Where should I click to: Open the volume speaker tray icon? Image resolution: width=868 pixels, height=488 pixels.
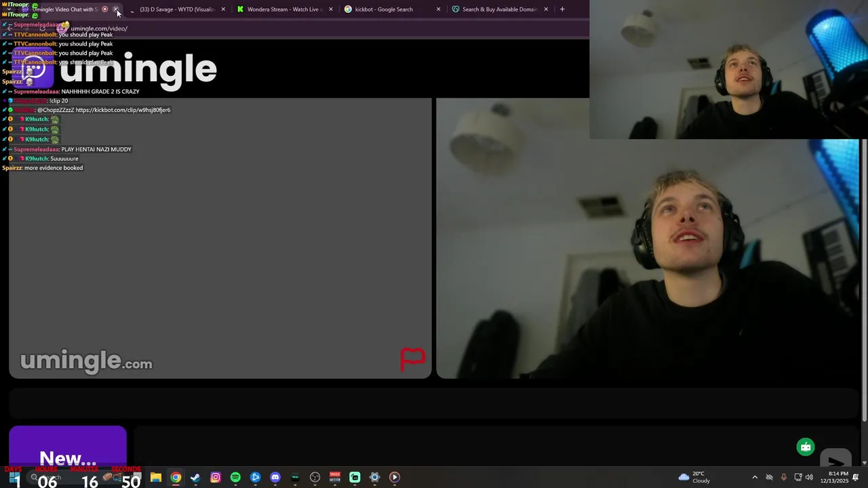(x=809, y=477)
